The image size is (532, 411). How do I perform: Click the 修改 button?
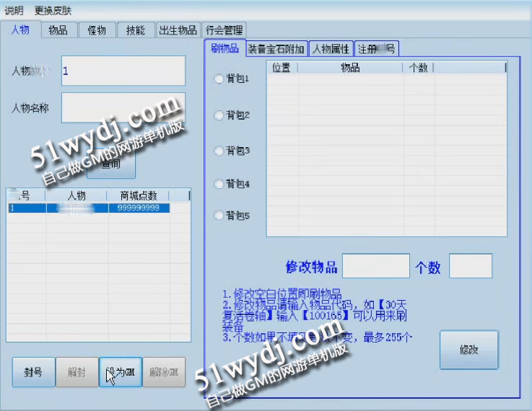coord(468,350)
